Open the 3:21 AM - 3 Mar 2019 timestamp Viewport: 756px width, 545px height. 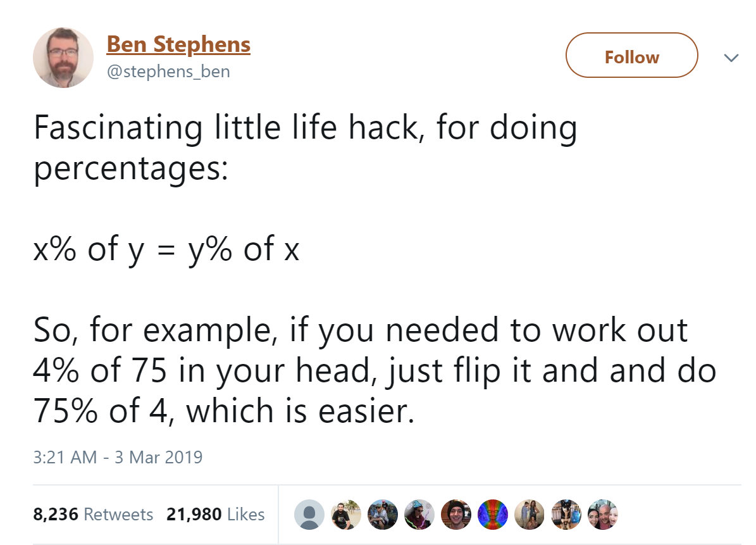[x=118, y=457]
